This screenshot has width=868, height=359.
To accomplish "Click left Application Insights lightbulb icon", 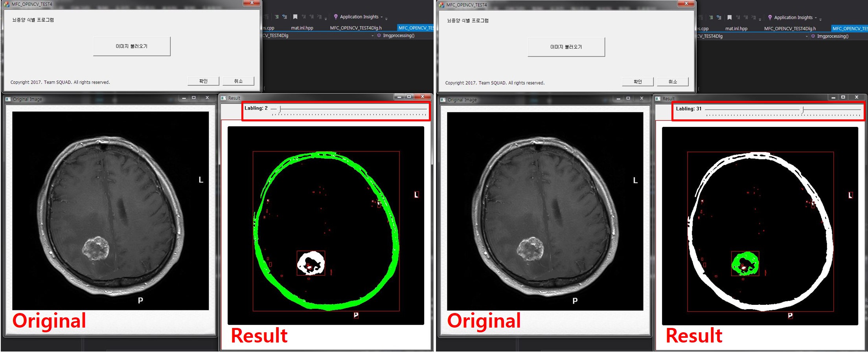I will click(x=336, y=17).
